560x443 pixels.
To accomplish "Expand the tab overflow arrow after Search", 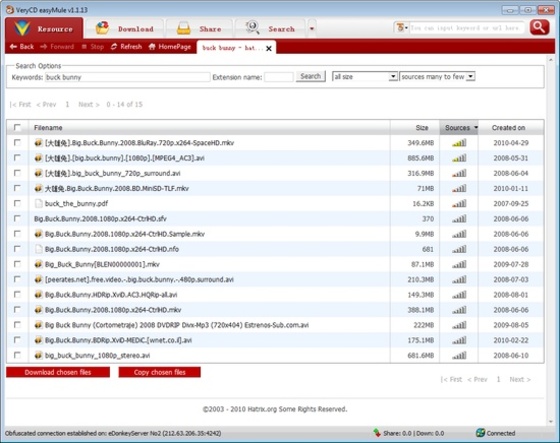I will [x=312, y=29].
